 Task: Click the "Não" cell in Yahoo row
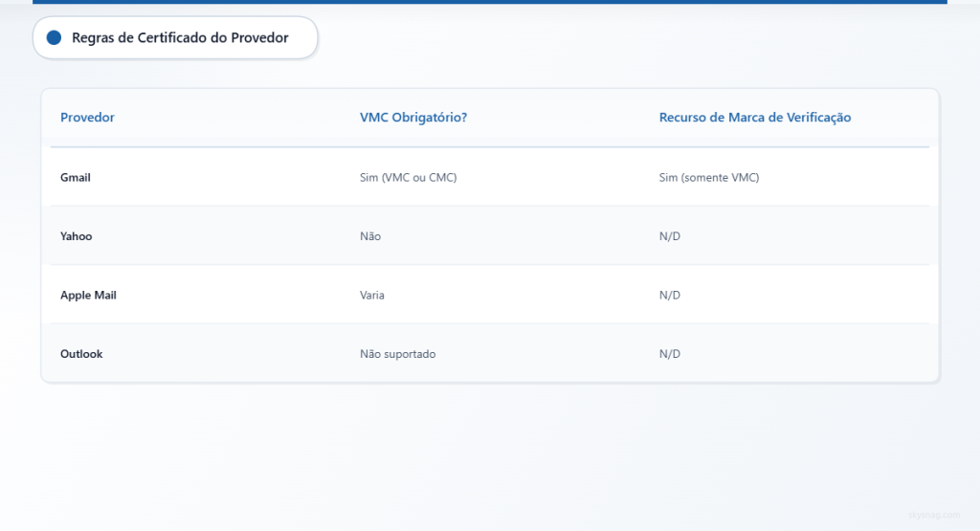coord(370,236)
